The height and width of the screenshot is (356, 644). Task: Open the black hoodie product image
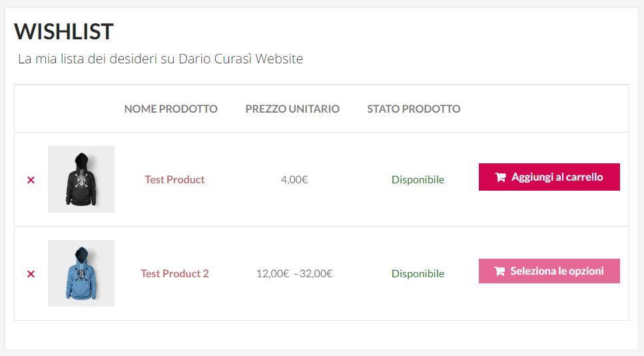point(81,179)
